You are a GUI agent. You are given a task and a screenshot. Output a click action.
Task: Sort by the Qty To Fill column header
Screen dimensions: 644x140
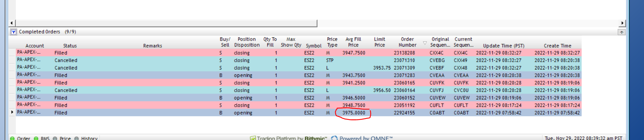click(270, 42)
